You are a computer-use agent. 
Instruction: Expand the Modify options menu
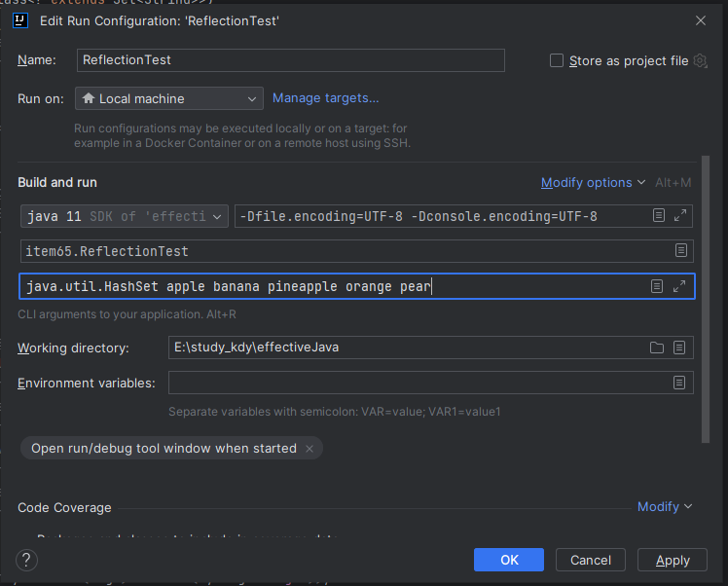pyautogui.click(x=594, y=182)
